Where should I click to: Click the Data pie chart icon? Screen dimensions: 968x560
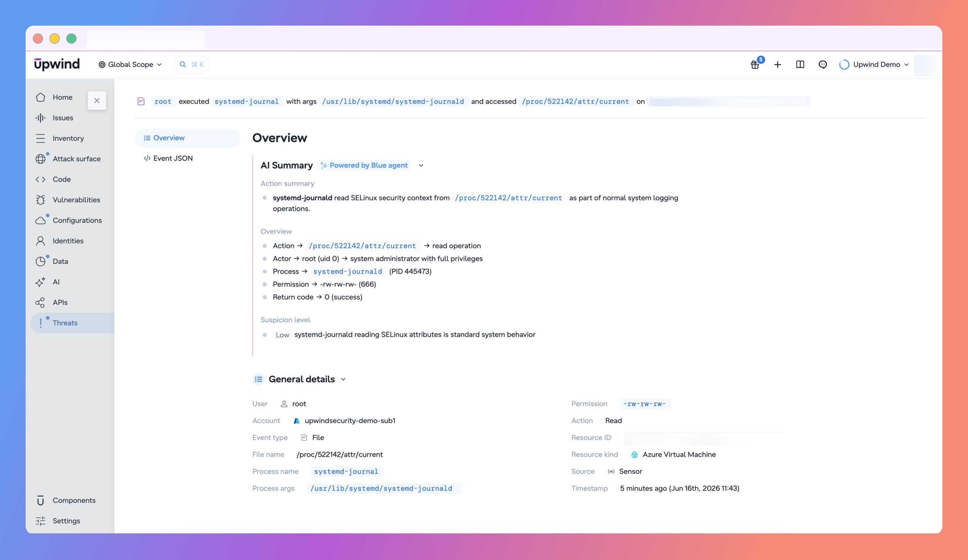click(x=41, y=261)
